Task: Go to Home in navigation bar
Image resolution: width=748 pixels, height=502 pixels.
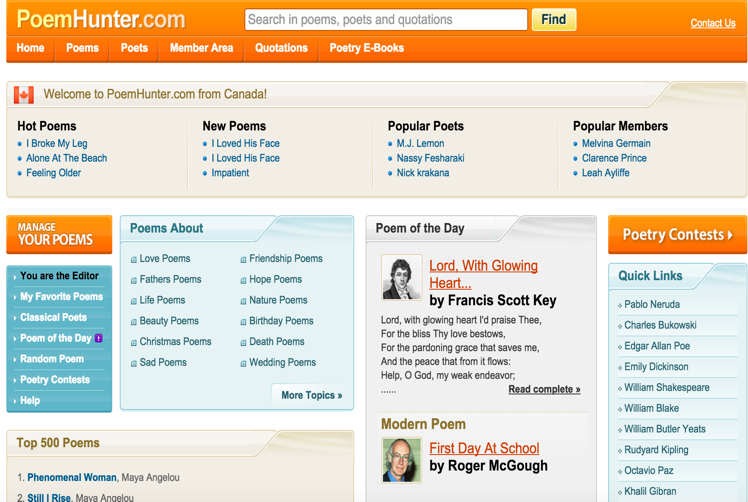Action: 31,48
